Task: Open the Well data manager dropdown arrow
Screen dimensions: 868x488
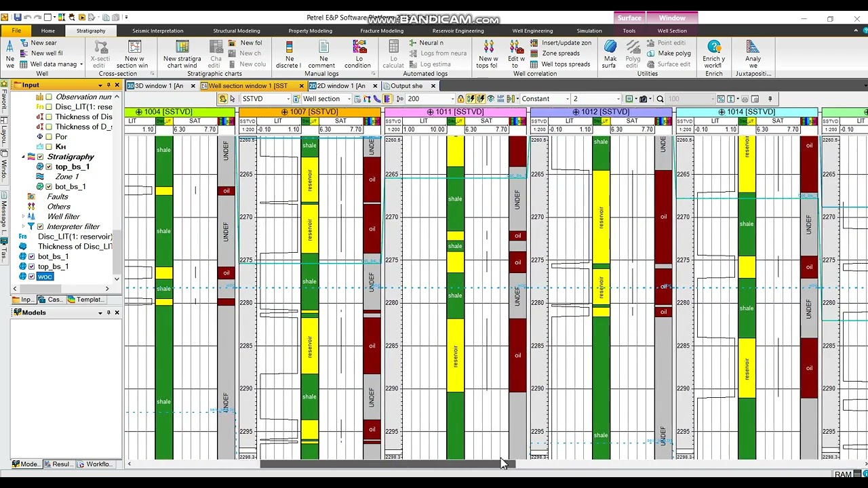Action: [81, 64]
